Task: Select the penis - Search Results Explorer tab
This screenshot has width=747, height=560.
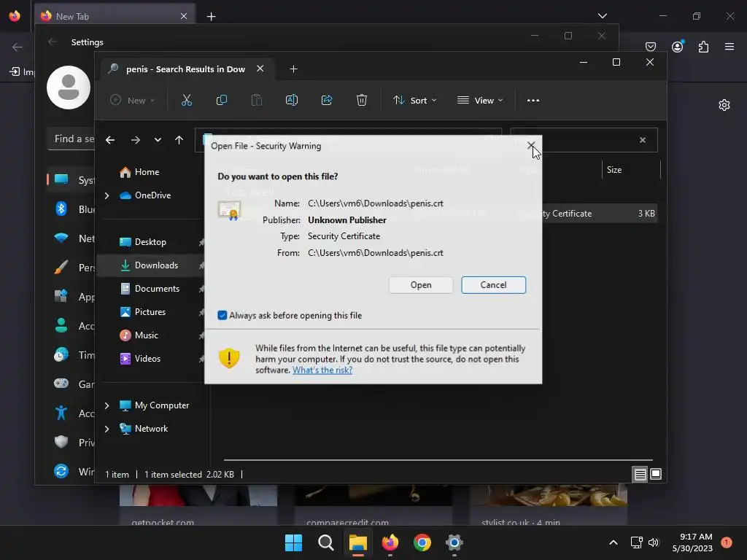Action: coord(185,69)
